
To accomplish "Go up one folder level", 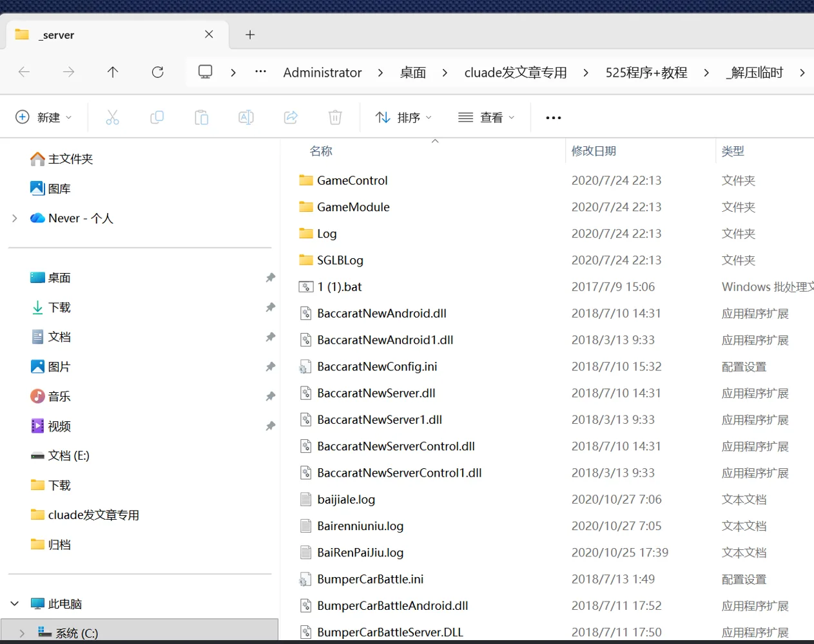I will tap(113, 72).
